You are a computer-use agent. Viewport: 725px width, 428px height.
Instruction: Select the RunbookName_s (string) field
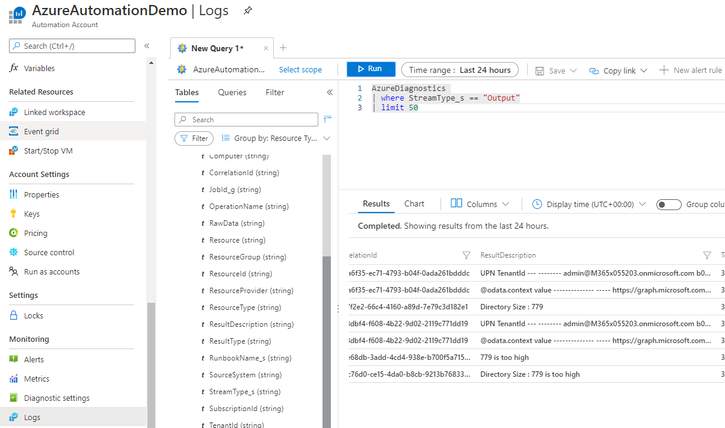coord(250,358)
